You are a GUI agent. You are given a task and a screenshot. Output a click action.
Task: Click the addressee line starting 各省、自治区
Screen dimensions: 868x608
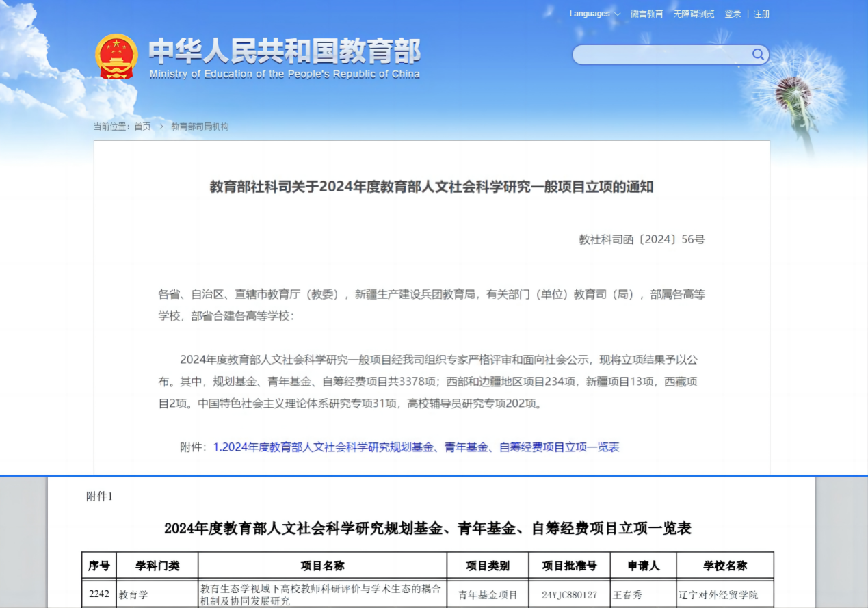coord(432,305)
